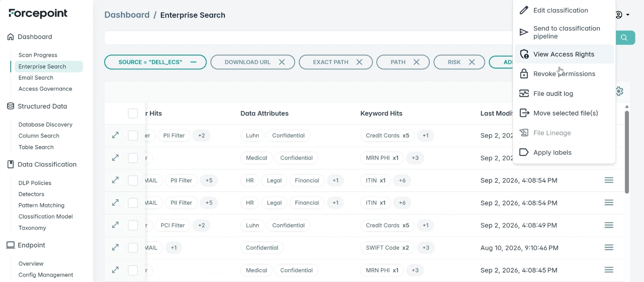Choose Revoke permissions from menu
The image size is (644, 282).
click(564, 74)
